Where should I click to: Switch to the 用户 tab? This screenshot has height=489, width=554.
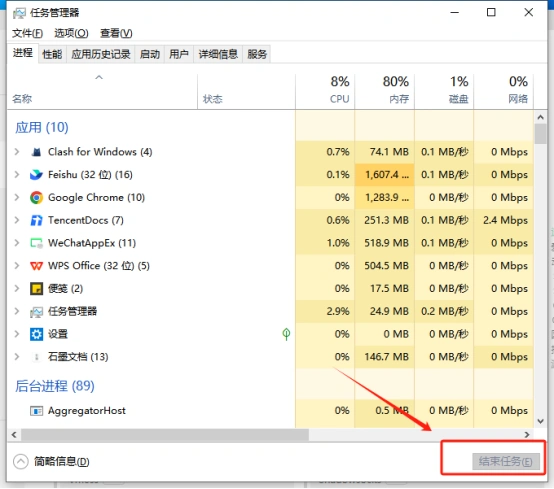179,54
